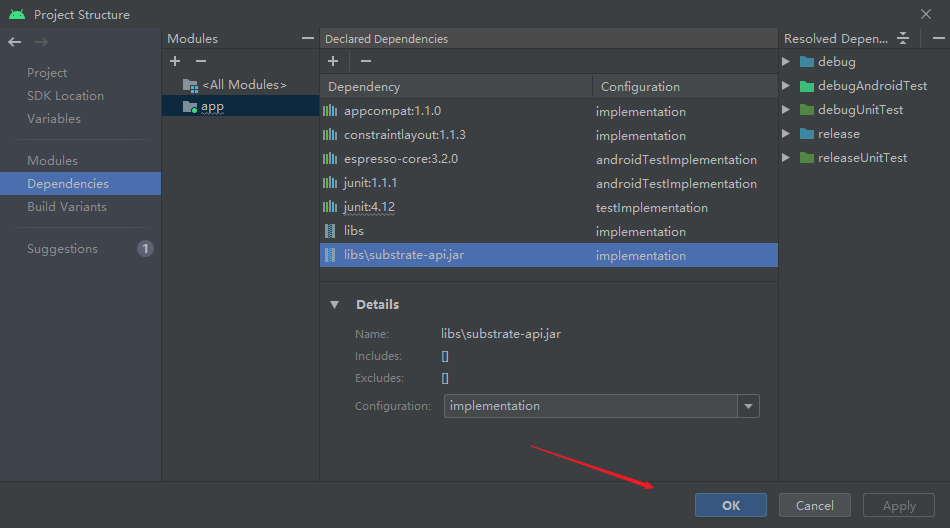
Task: Go to SDK Location settings
Action: tap(65, 96)
